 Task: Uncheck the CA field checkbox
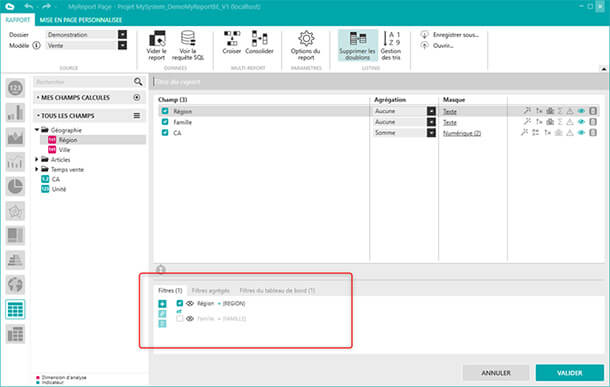pos(165,133)
